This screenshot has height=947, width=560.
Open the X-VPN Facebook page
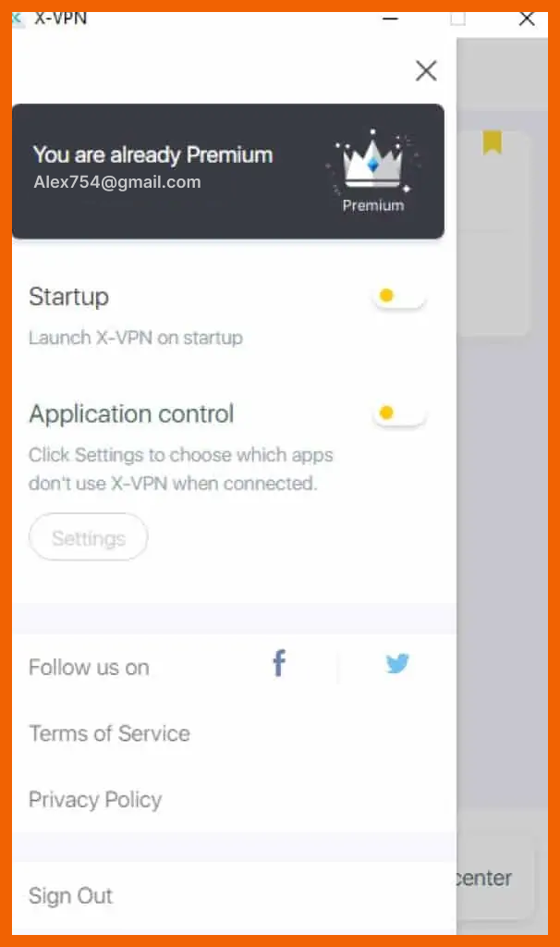(x=279, y=663)
